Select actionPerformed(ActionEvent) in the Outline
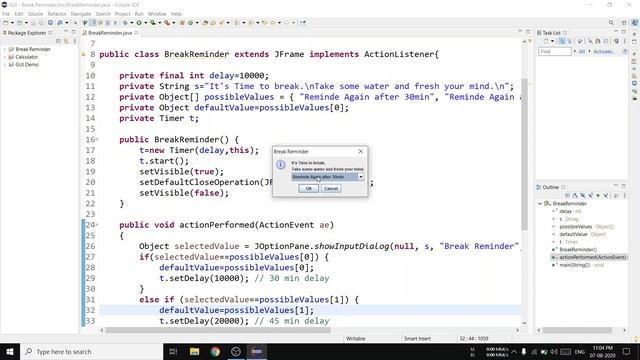 (x=592, y=257)
